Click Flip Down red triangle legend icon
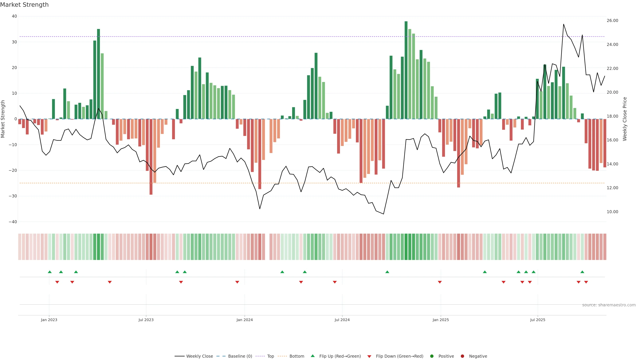Image resolution: width=644 pixels, height=362 pixels. (x=369, y=356)
